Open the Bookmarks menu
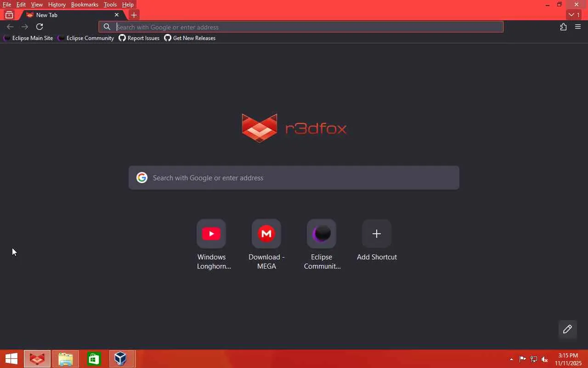This screenshot has height=368, width=588. coord(85,5)
